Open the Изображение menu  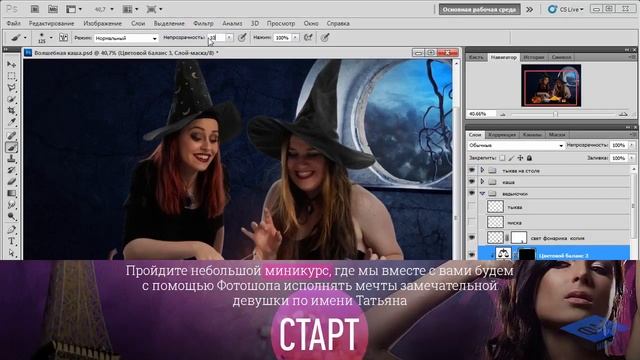point(102,24)
